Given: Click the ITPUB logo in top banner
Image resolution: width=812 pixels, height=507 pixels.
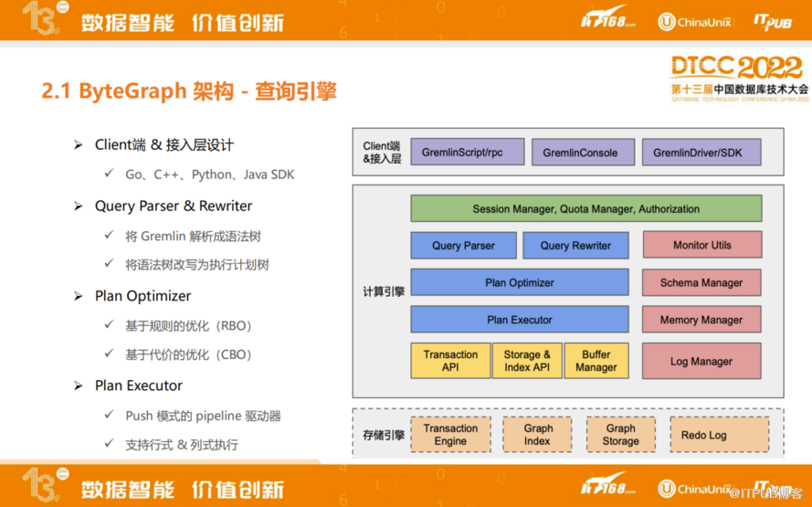Looking at the screenshot, I should click(773, 21).
